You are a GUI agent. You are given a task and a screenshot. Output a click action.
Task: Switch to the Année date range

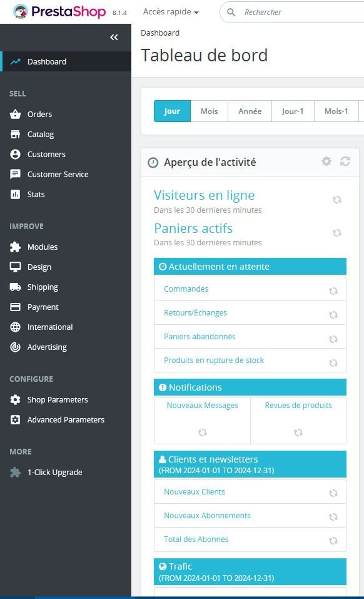(250, 111)
